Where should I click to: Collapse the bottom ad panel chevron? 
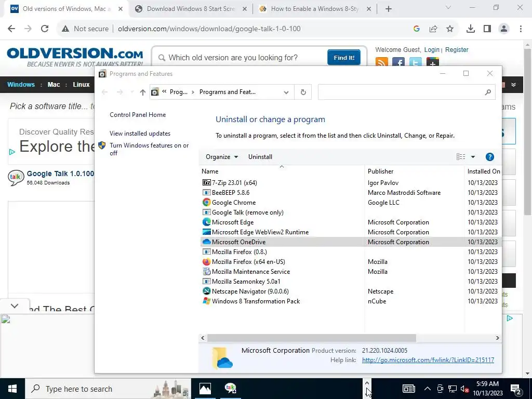tap(14, 305)
